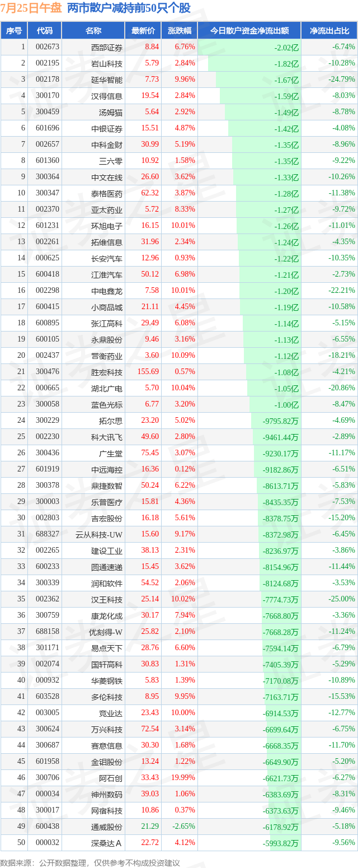Click change percentage -2.65% of 通威股份
Screen dimensions: 358x868
[184, 827]
